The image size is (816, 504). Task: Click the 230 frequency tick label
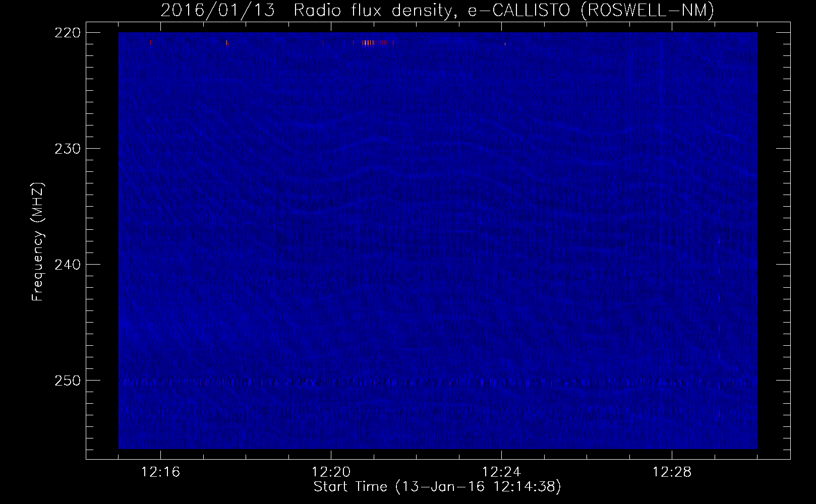(x=68, y=149)
